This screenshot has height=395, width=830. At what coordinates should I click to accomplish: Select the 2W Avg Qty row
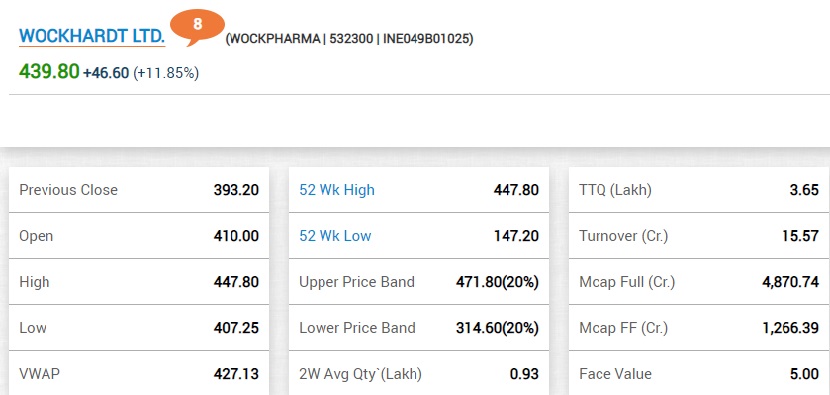[419, 373]
